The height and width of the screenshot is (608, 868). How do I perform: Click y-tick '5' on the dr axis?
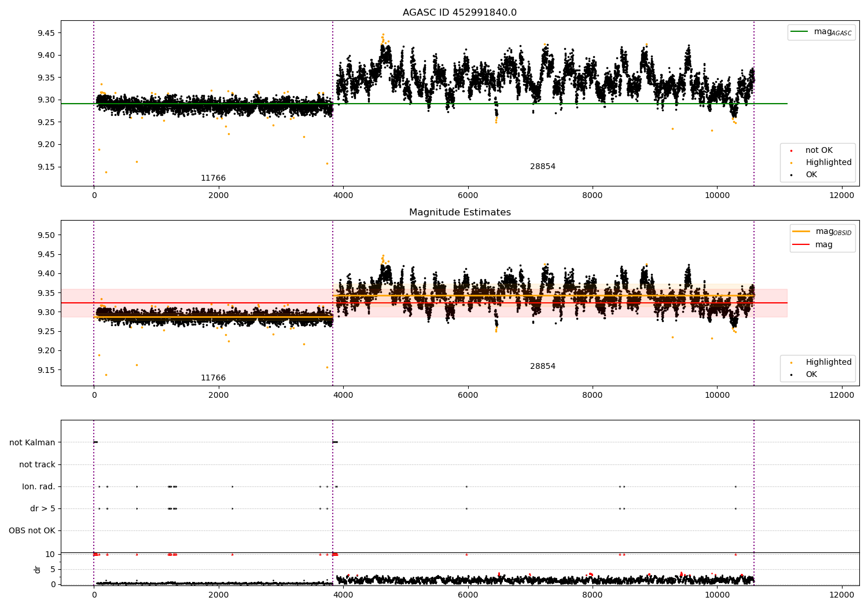point(53,569)
